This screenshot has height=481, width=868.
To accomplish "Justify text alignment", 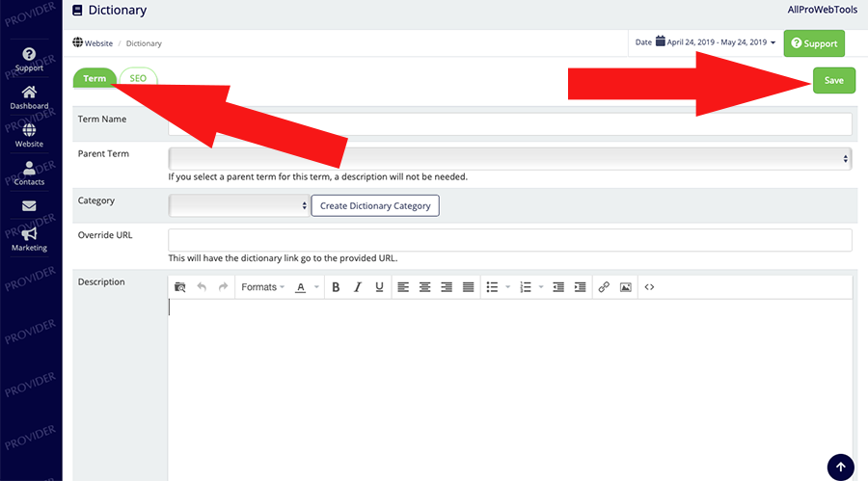I will tap(469, 286).
